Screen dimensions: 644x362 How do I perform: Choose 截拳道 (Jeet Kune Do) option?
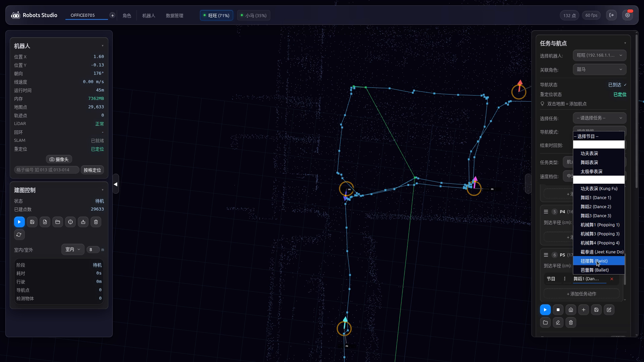tap(599, 252)
